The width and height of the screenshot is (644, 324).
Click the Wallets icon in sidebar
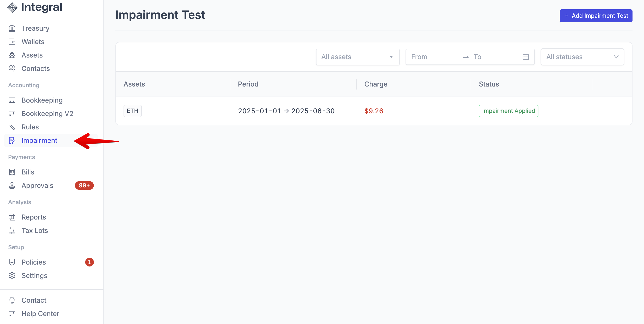tap(12, 42)
